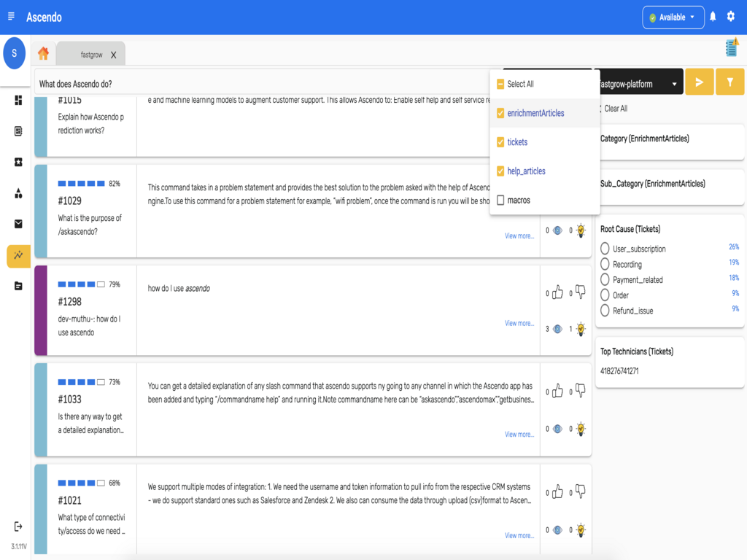Switch to the fastgrow tab
This screenshot has width=747, height=560.
click(90, 55)
